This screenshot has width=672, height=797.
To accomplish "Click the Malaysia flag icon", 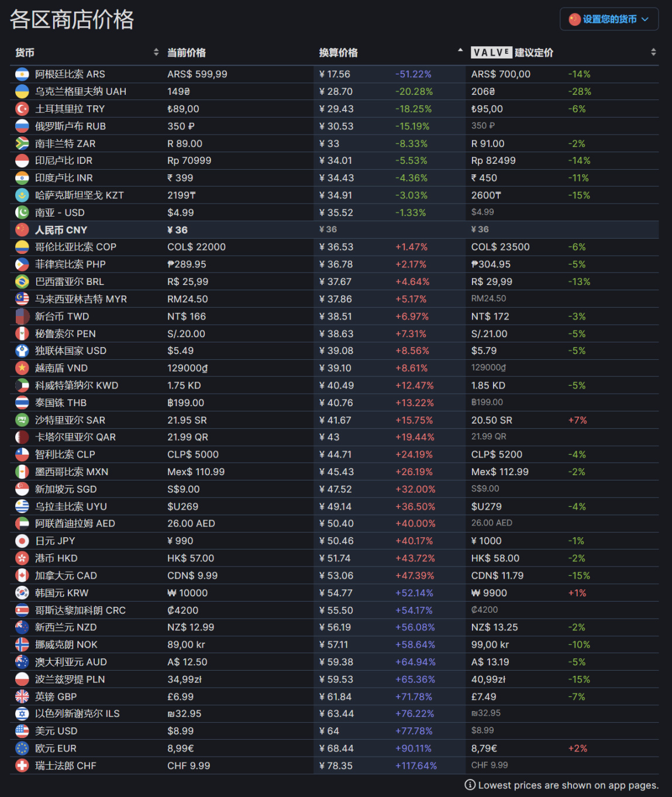I will (x=22, y=299).
